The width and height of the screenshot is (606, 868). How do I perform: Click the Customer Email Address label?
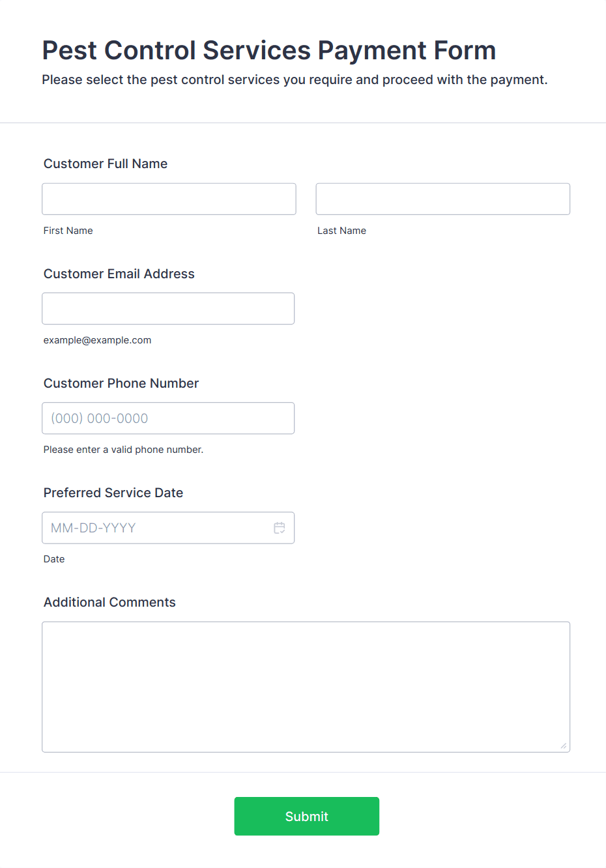(x=119, y=274)
